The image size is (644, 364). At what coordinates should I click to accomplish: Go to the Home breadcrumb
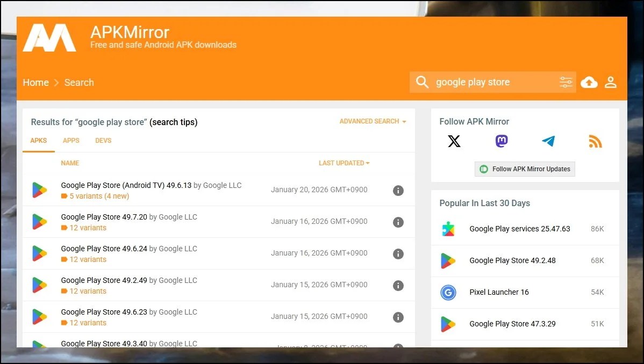click(x=35, y=83)
